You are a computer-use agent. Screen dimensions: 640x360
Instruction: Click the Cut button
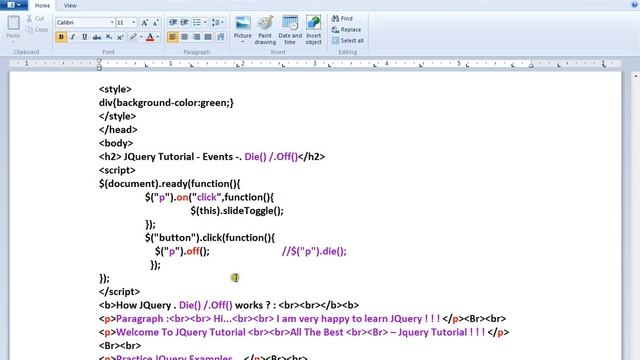click(36, 18)
